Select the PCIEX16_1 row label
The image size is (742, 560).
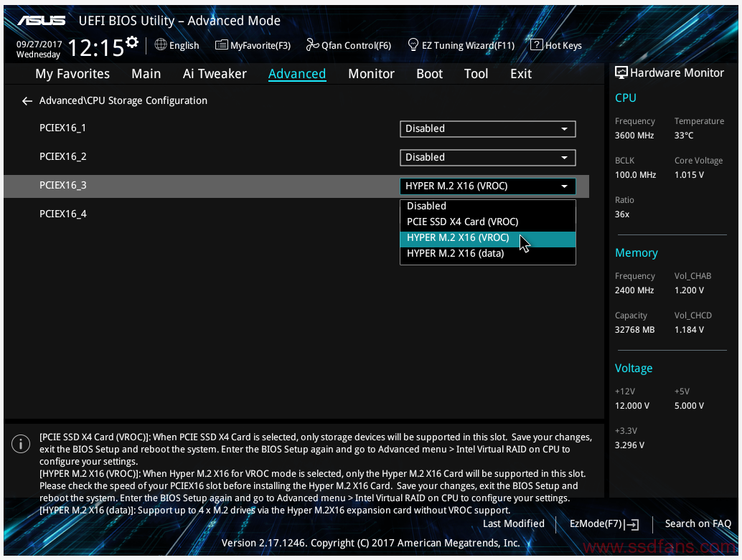click(62, 128)
